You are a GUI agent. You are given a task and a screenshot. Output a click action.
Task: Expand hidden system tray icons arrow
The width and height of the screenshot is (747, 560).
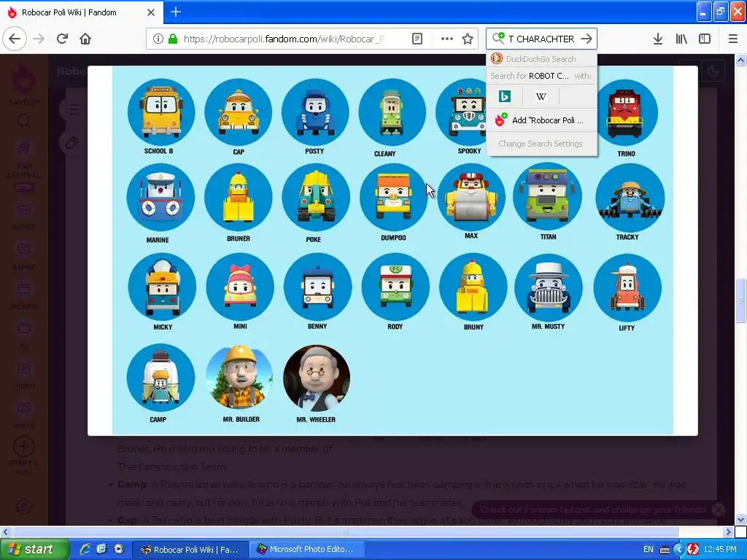pyautogui.click(x=679, y=550)
